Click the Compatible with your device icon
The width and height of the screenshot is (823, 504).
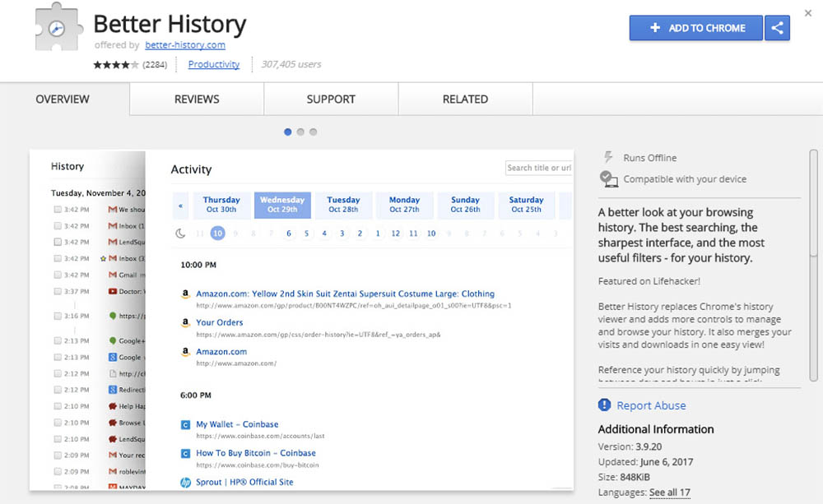608,178
